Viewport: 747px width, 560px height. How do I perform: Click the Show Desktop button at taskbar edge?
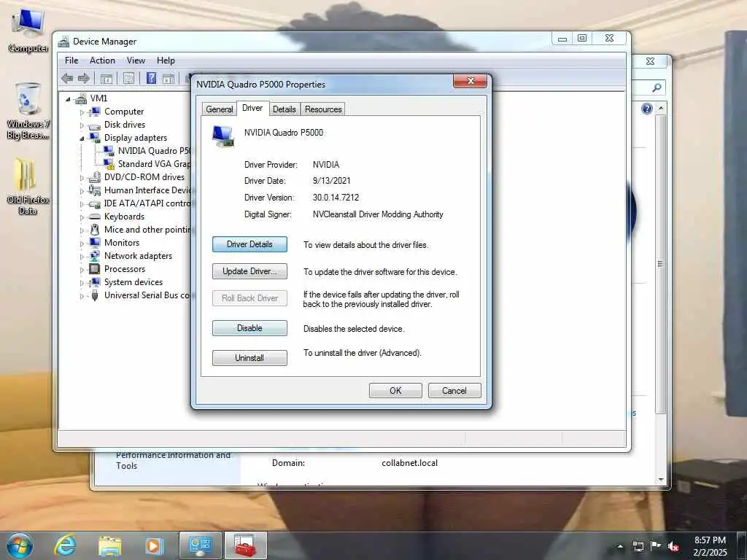[742, 545]
